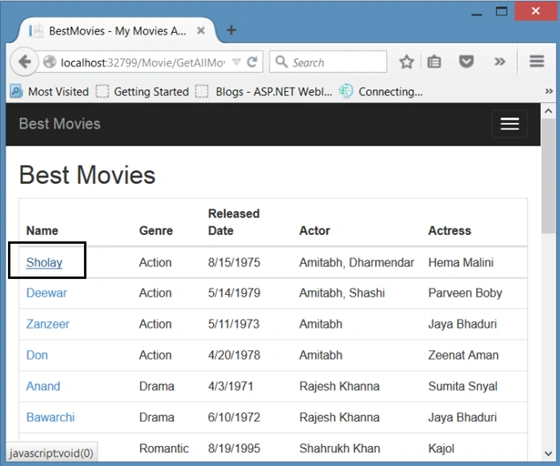Expand the URL history dropdown arrow
The height and width of the screenshot is (466, 560).
point(236,62)
